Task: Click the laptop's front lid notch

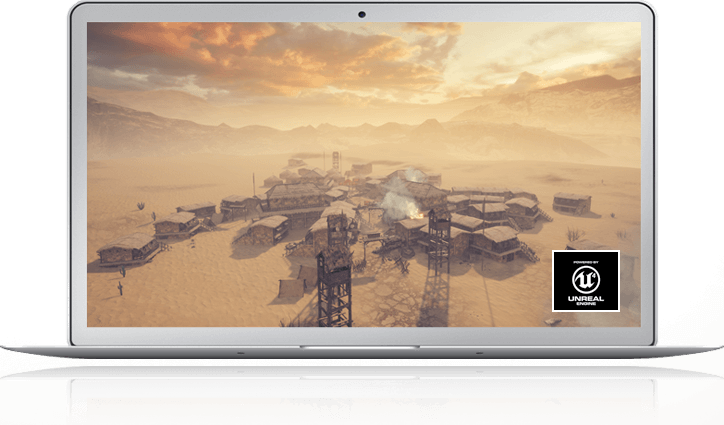Action: point(361,348)
